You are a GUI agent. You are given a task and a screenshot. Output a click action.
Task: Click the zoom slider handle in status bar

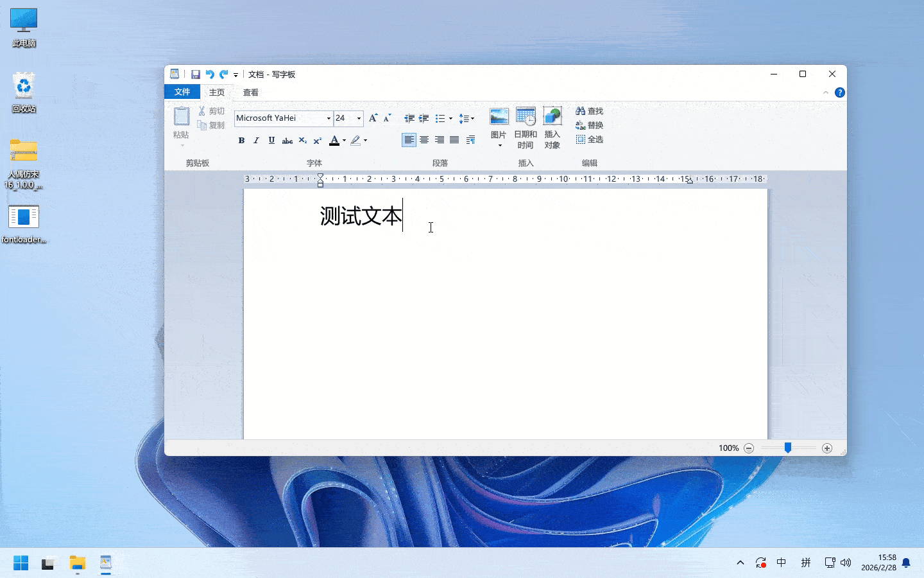coord(787,448)
